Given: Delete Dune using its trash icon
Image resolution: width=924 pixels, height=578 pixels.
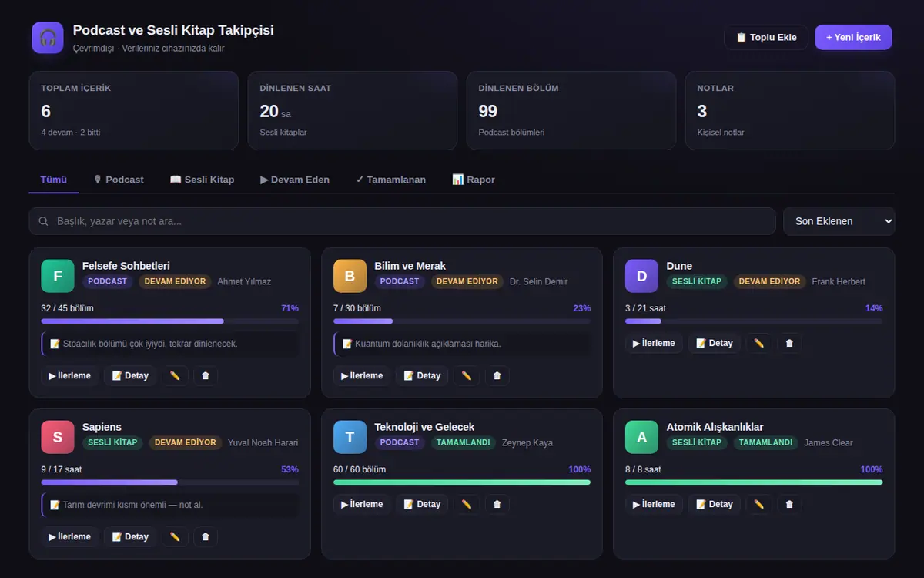Looking at the screenshot, I should click(789, 343).
